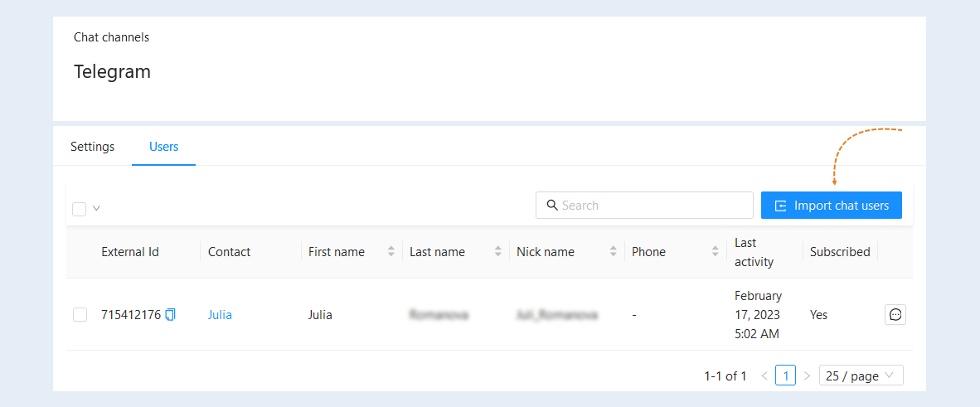Go back to Chat channels breadcrumb
The image size is (980, 407).
click(111, 37)
